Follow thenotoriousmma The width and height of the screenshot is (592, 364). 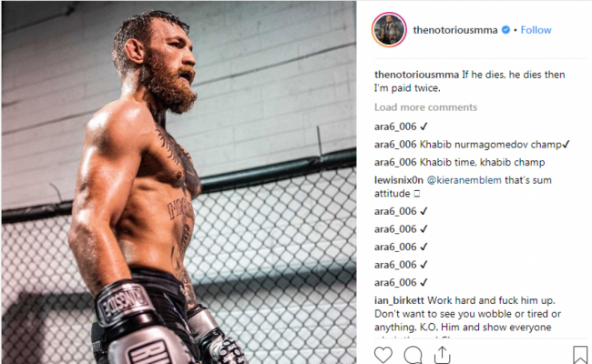536,30
